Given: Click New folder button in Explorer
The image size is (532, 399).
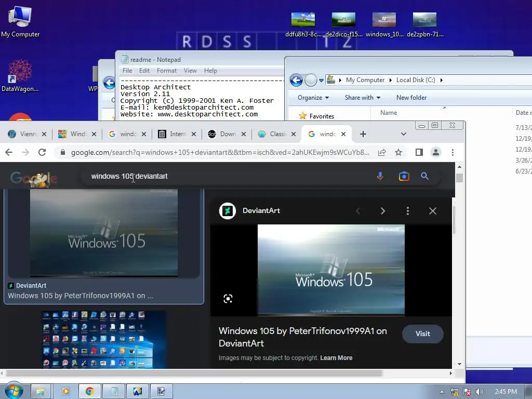Looking at the screenshot, I should coord(411,98).
